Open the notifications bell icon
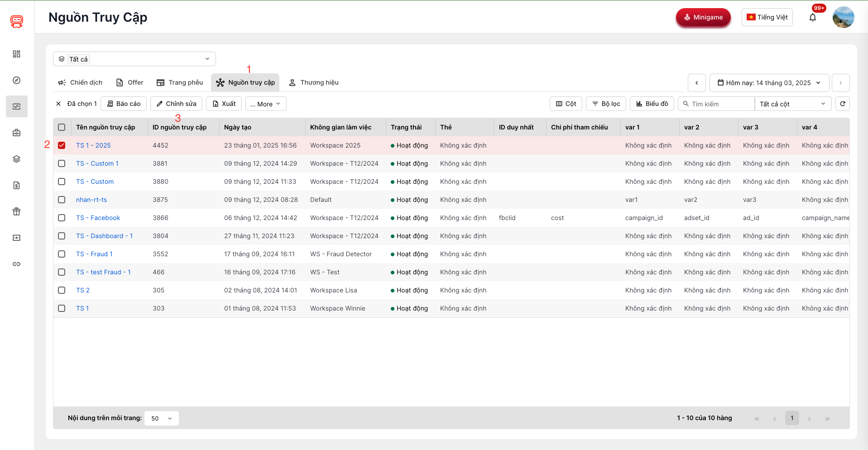Viewport: 868px width, 450px height. pos(812,18)
